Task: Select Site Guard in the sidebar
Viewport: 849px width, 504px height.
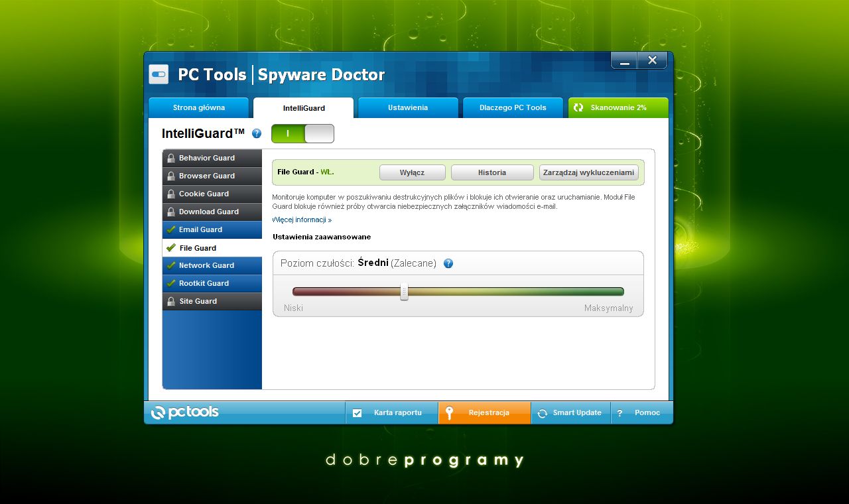Action: click(212, 301)
